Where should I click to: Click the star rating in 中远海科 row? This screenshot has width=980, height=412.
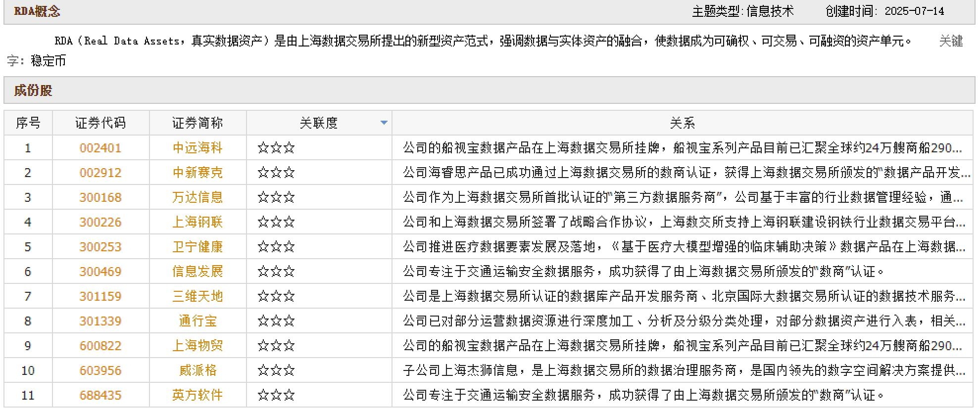[x=276, y=148]
